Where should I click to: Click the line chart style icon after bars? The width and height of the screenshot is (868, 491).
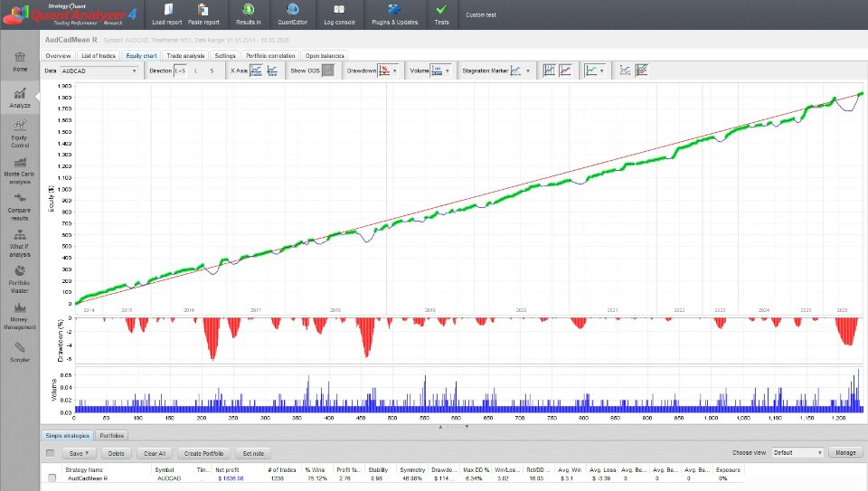[x=565, y=71]
